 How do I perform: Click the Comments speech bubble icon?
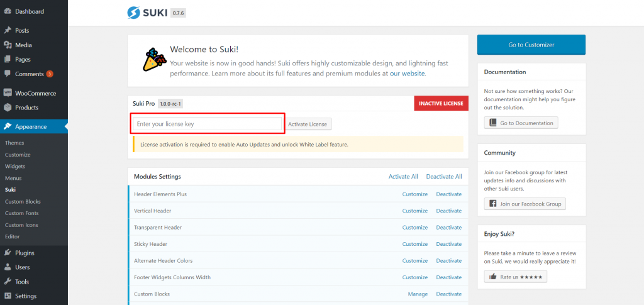coord(8,74)
